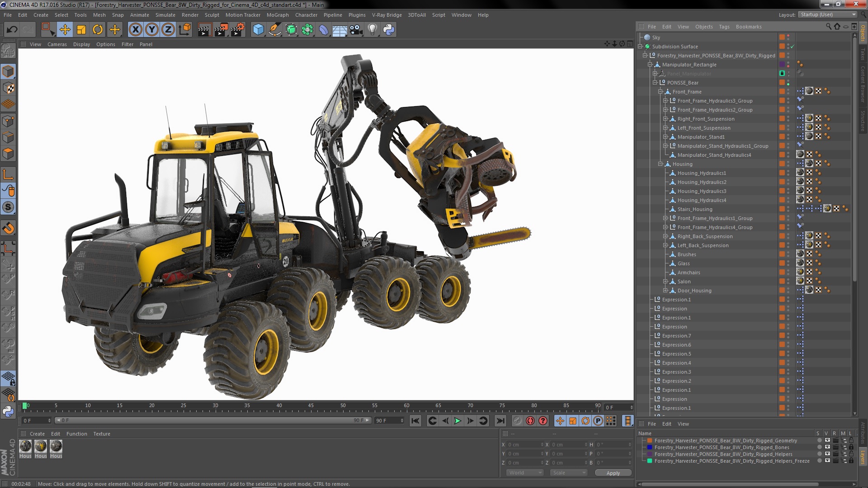Open Edit Render Settings icon
Viewport: 868px width, 488px height.
click(x=238, y=30)
